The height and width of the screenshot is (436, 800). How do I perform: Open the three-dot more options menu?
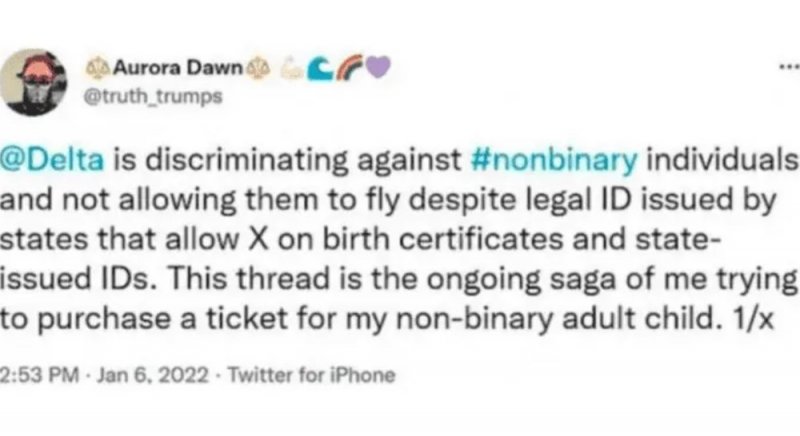click(790, 66)
